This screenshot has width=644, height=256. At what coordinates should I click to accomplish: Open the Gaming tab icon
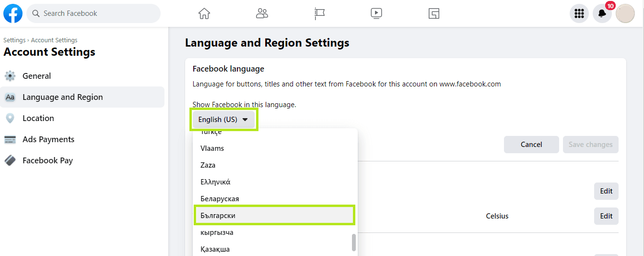tap(434, 13)
